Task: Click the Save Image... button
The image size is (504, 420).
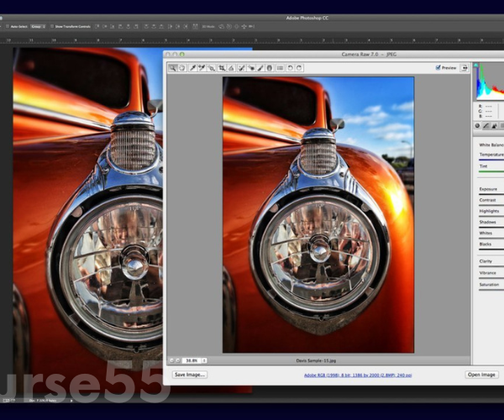Action: [x=190, y=375]
